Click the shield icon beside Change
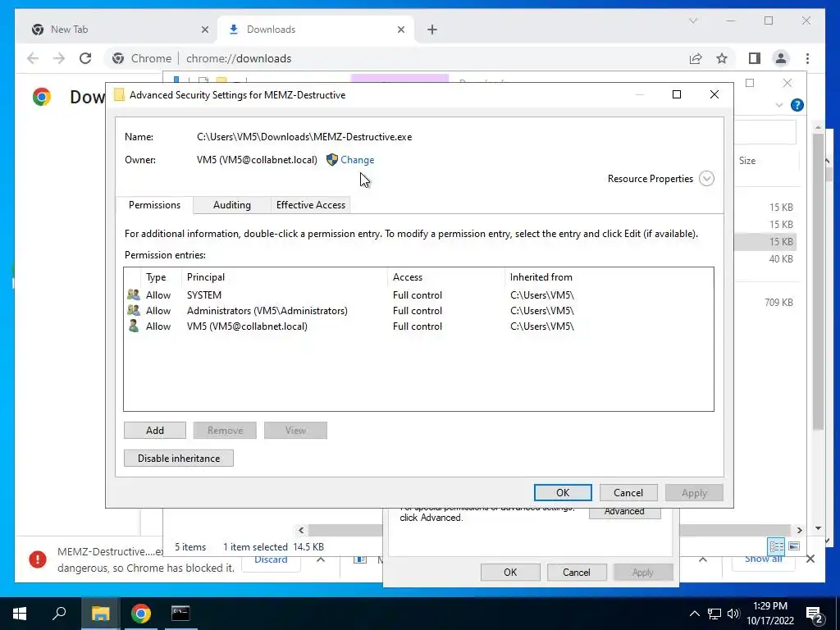Screen dimensions: 840x630 tap(332, 160)
